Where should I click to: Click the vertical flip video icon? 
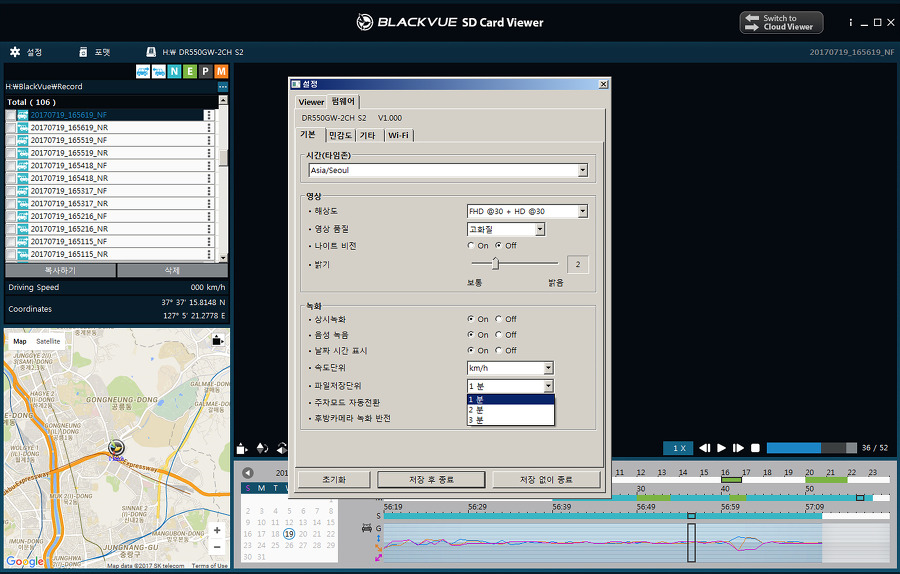tap(262, 448)
